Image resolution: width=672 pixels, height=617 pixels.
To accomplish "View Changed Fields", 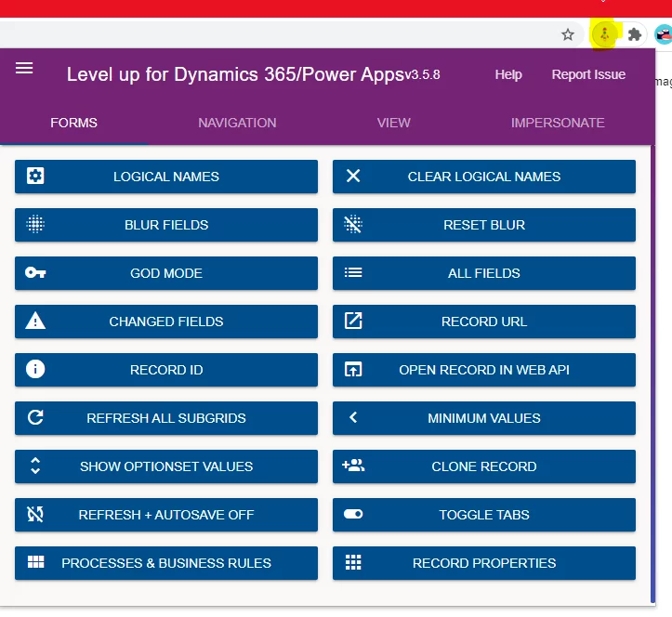I will pos(166,322).
